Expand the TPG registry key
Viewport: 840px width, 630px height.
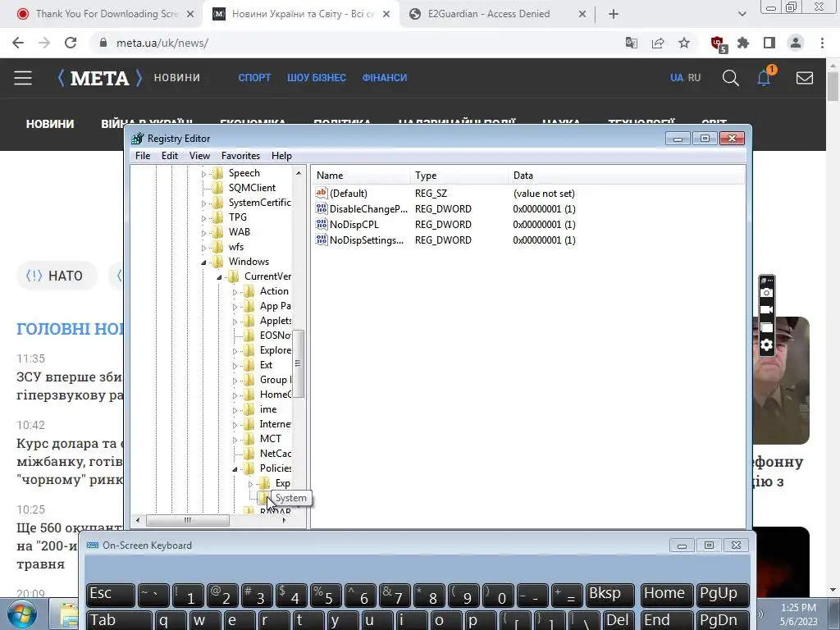click(x=203, y=218)
